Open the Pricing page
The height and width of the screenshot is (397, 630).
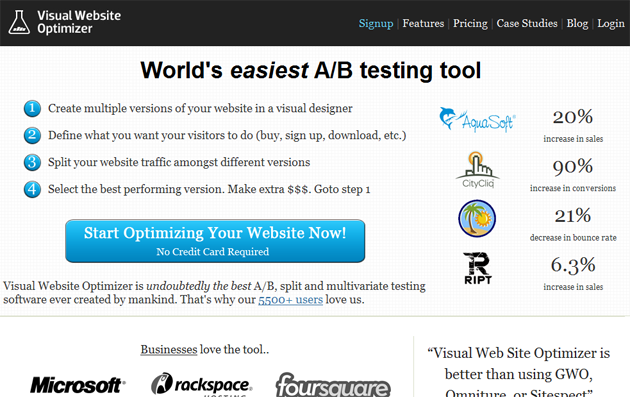tap(470, 23)
